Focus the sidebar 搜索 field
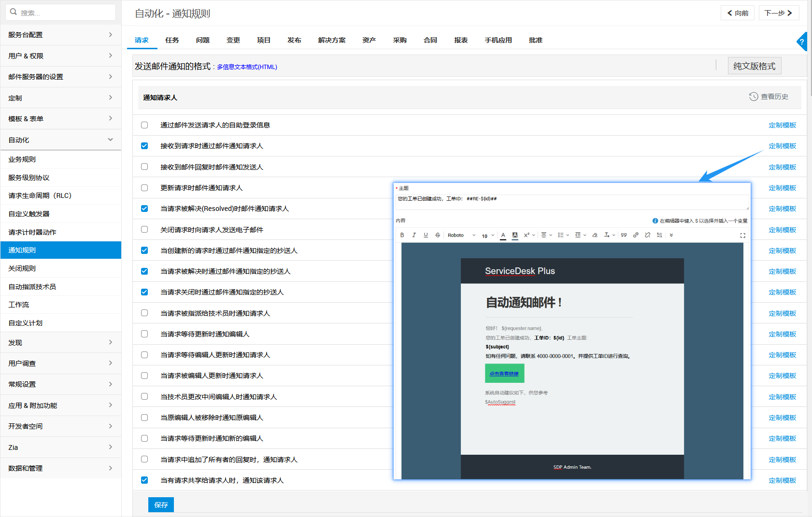This screenshot has height=517, width=812. click(x=61, y=13)
